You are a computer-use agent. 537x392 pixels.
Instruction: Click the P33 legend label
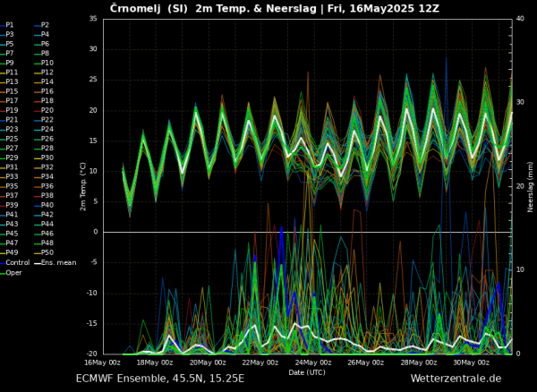tap(9, 176)
